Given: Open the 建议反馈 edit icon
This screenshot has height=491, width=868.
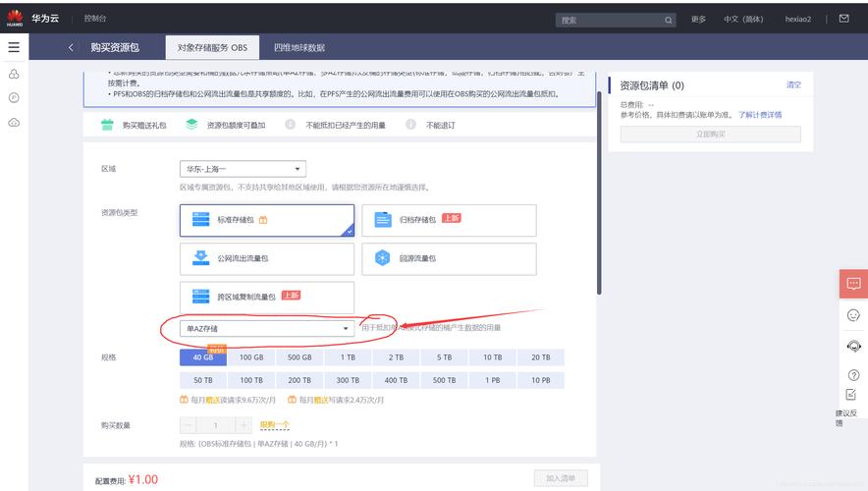Looking at the screenshot, I should click(x=851, y=395).
